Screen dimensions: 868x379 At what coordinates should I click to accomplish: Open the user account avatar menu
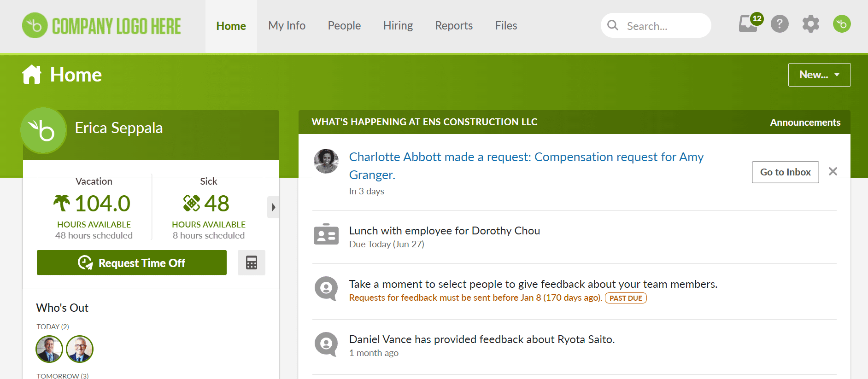(x=841, y=24)
